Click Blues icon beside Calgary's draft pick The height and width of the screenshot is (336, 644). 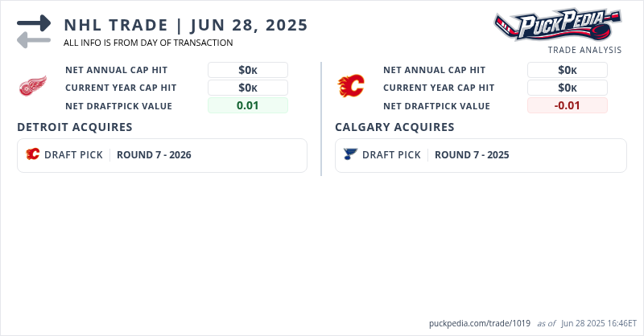click(350, 155)
